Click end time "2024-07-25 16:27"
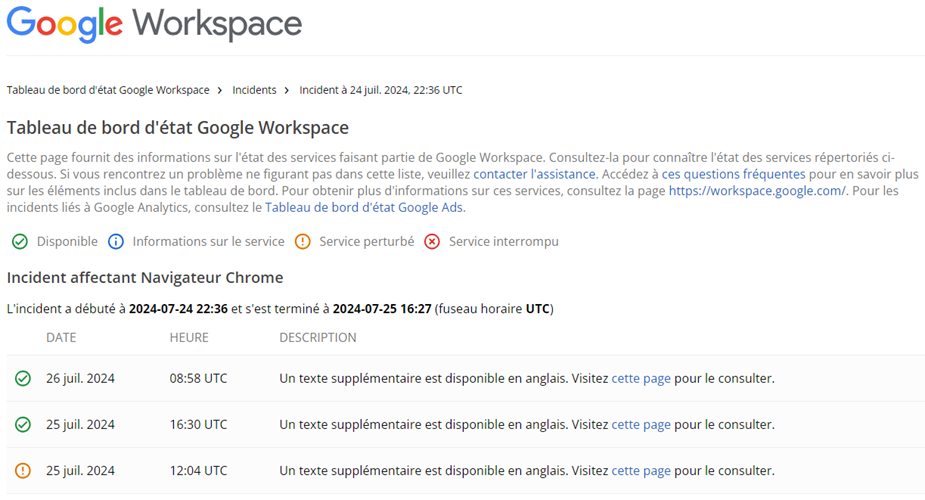This screenshot has width=925, height=500. [x=382, y=309]
